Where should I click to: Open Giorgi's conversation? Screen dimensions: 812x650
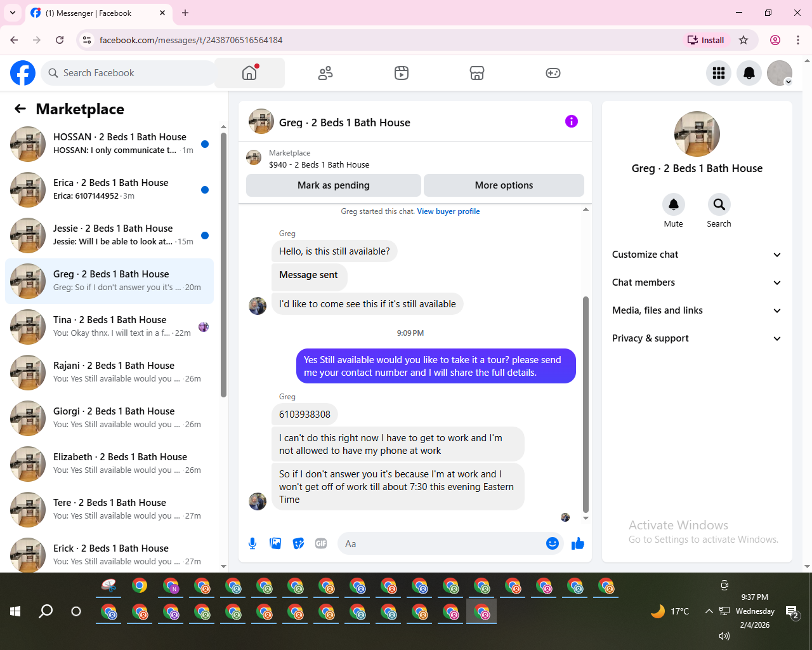click(109, 418)
